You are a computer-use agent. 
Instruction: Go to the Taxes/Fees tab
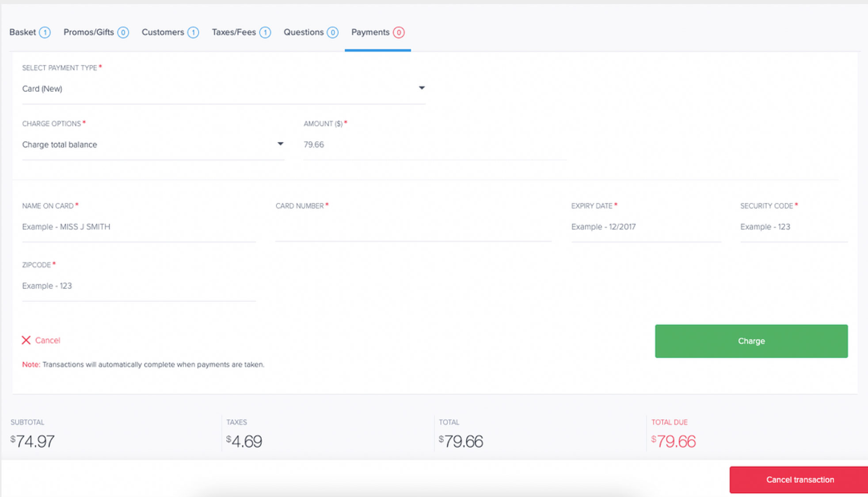click(241, 32)
